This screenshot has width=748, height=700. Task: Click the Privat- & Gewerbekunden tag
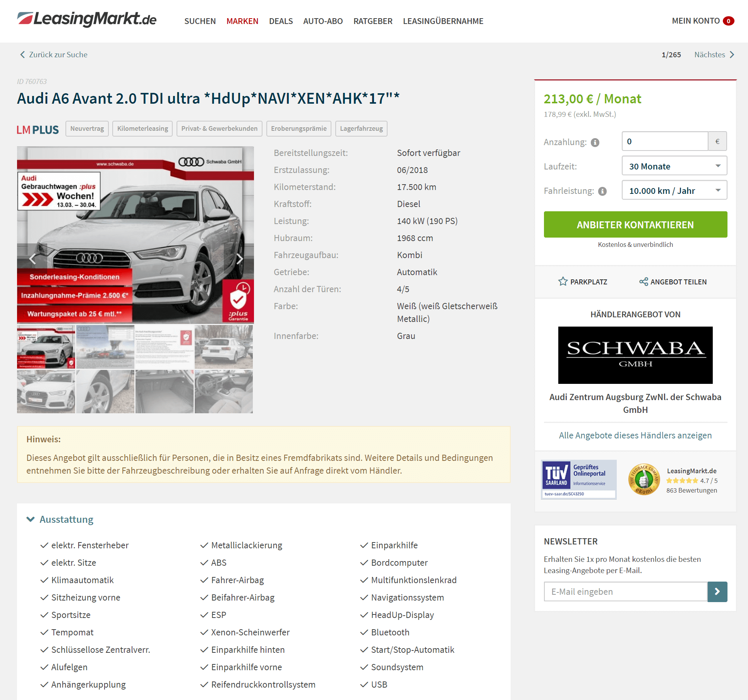tap(219, 128)
